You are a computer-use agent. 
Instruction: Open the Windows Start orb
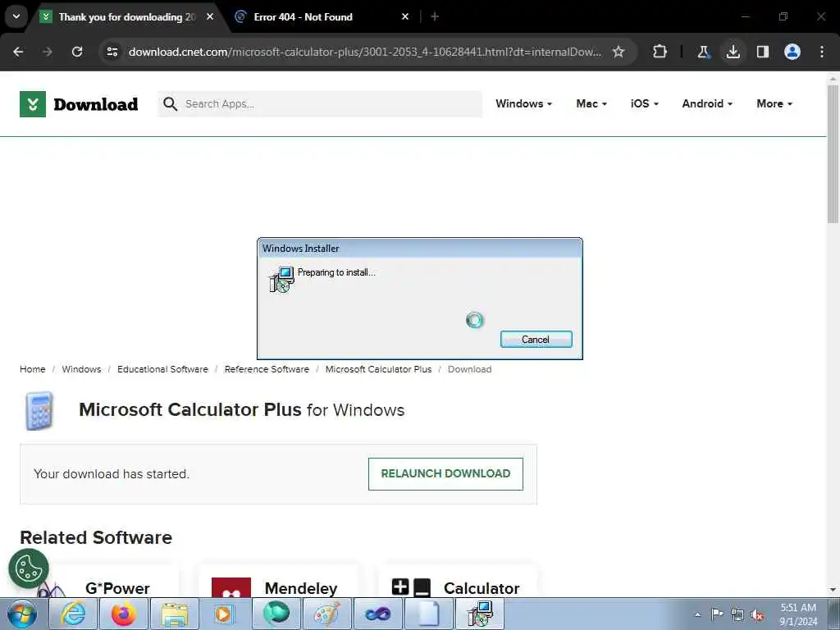22,614
